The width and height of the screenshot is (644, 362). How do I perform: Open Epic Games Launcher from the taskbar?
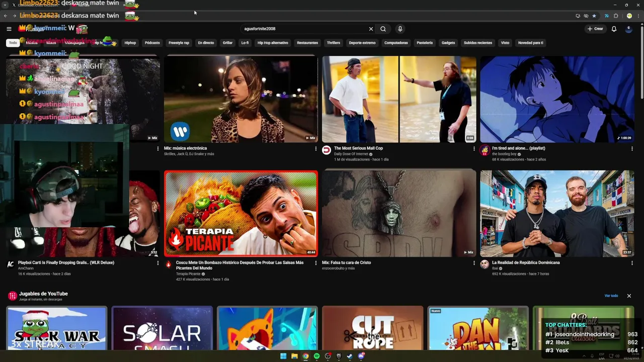click(339, 356)
